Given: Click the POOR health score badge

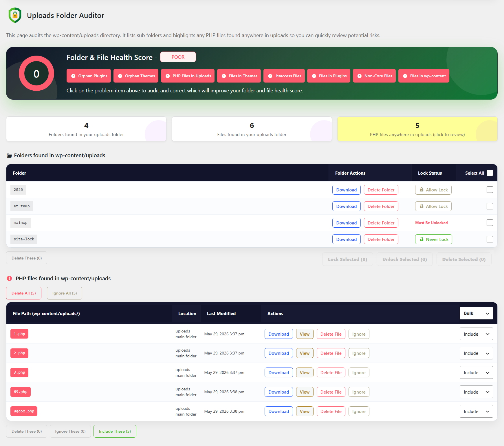Looking at the screenshot, I should pyautogui.click(x=178, y=57).
